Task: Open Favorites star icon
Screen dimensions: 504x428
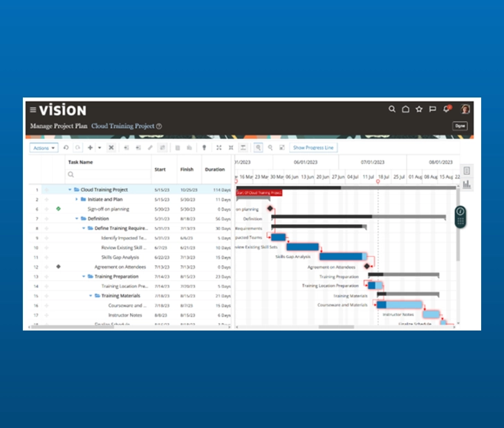Action: [419, 109]
